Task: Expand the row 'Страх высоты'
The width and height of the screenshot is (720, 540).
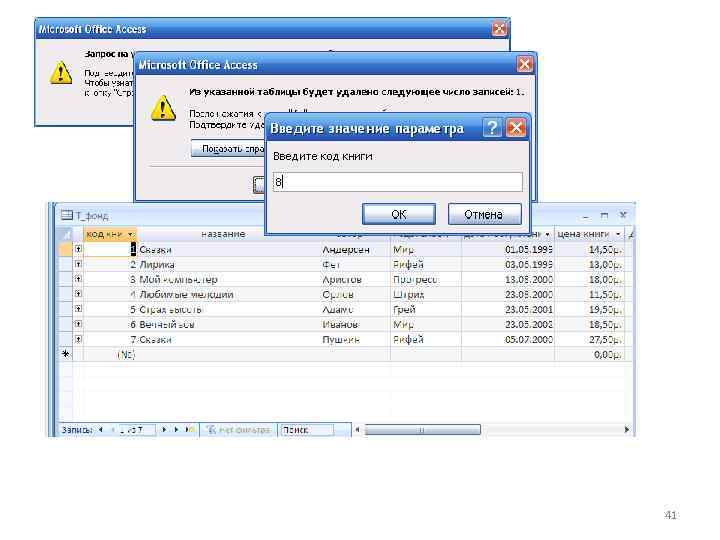Action: (79, 309)
